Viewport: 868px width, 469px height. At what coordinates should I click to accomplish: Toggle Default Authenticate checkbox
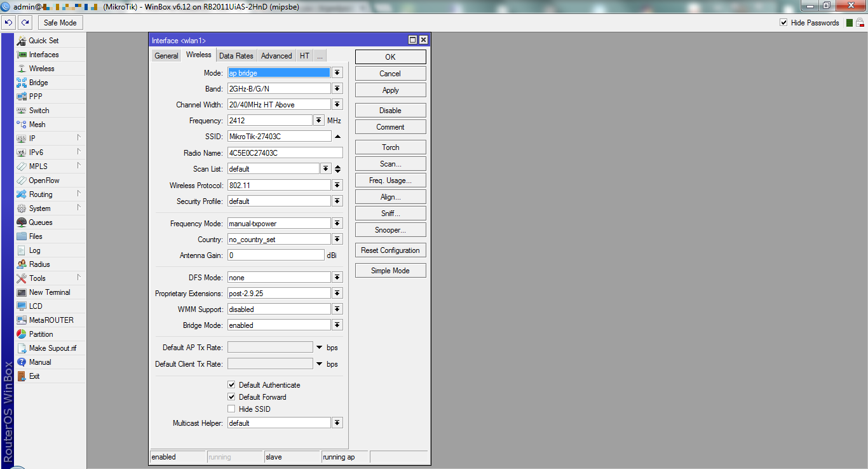click(x=232, y=385)
